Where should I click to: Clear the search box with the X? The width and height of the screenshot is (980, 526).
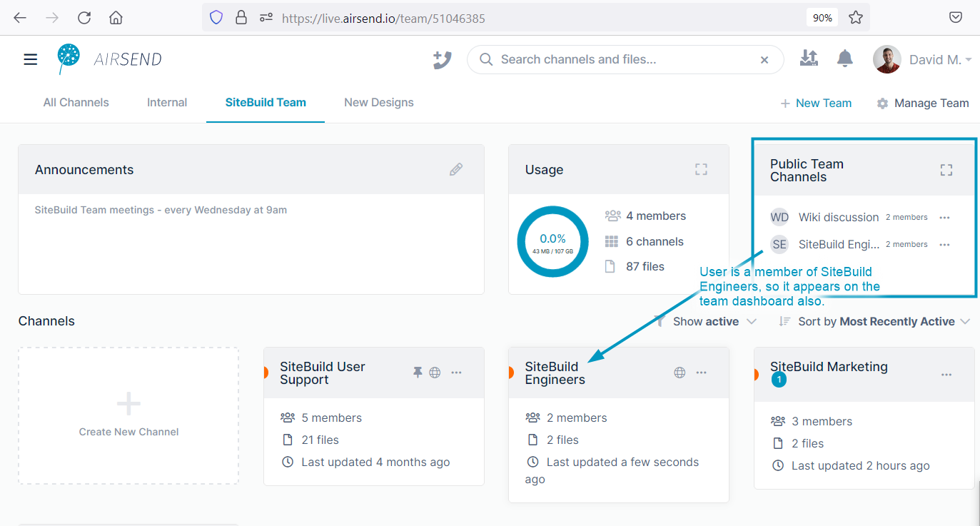(764, 60)
